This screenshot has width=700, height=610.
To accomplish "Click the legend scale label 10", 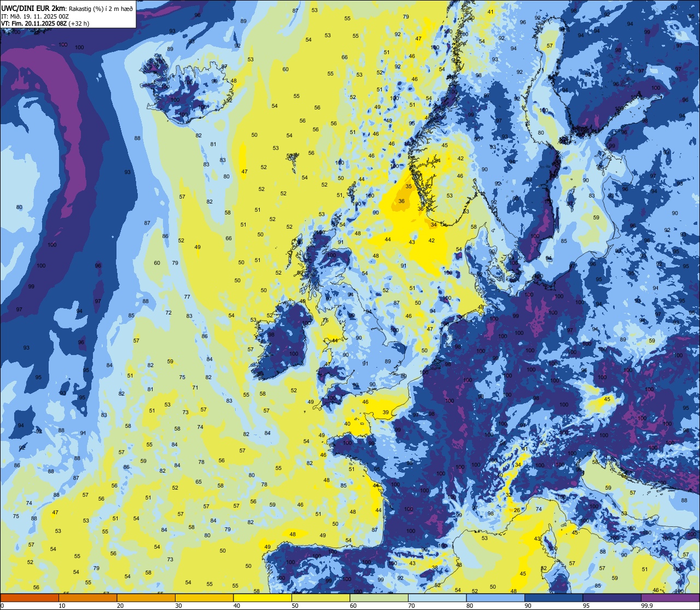I will (62, 606).
